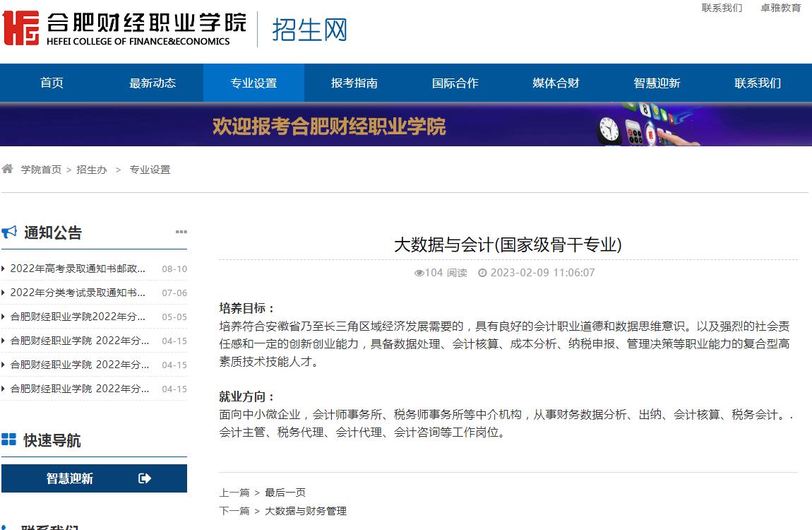Click the 智慧迎新 quick navigation button
Image resolution: width=812 pixels, height=530 pixels.
pos(94,478)
